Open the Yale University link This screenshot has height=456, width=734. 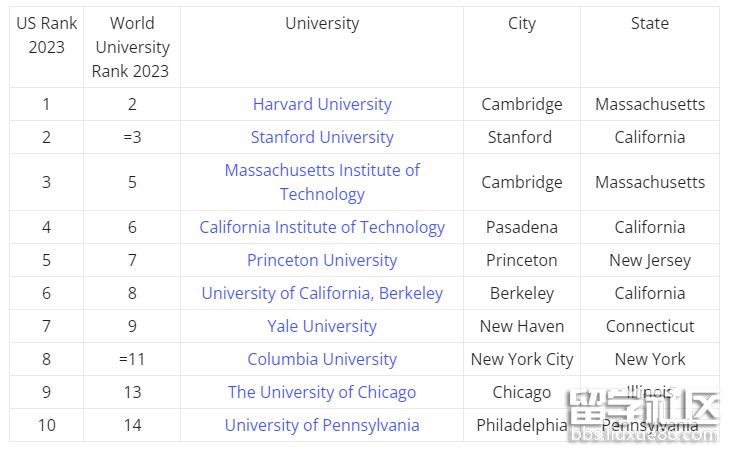[x=322, y=326]
